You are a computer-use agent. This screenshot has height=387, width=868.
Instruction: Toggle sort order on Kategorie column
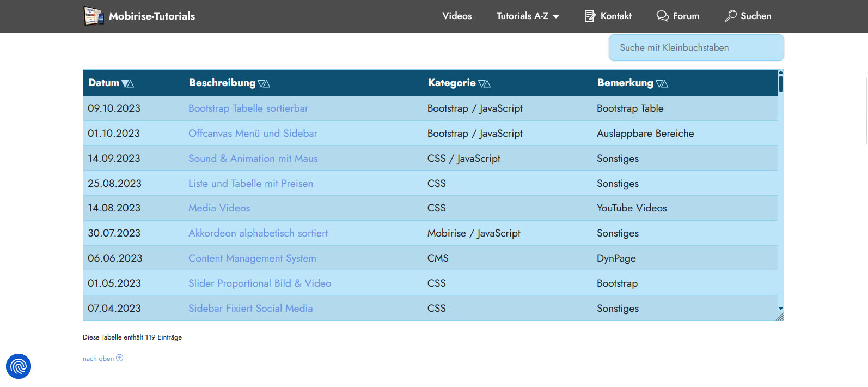pyautogui.click(x=484, y=83)
